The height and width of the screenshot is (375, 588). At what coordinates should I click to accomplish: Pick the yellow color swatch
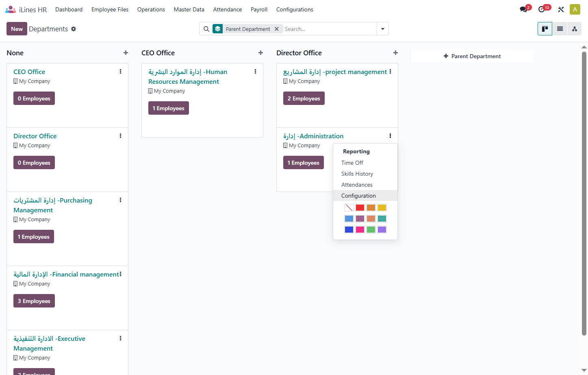click(x=382, y=207)
